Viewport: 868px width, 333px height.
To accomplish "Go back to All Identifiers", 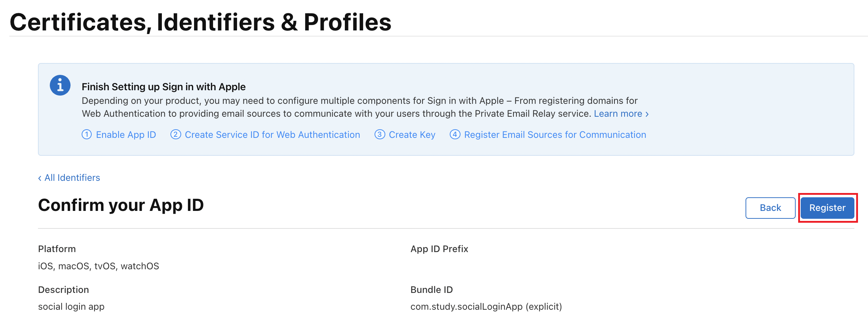I will coord(72,178).
